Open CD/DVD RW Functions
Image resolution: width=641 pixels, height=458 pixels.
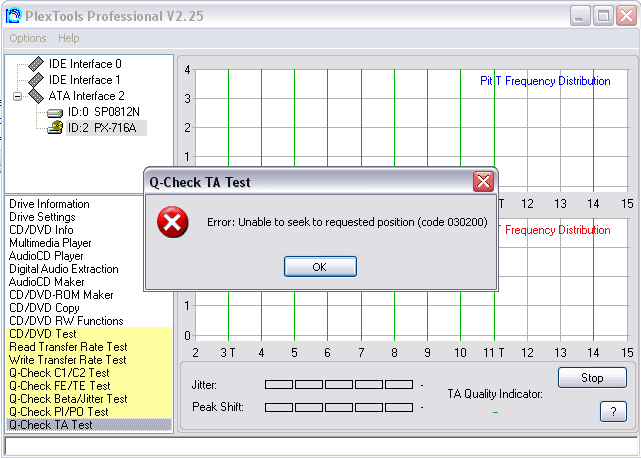66,321
